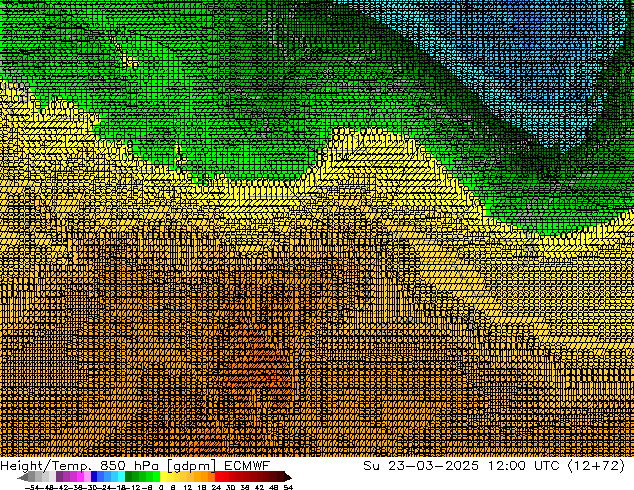Viewport: 634px width, 490px height.
Task: Pick the dark purple legend swatch near -42
Action: 59,476
